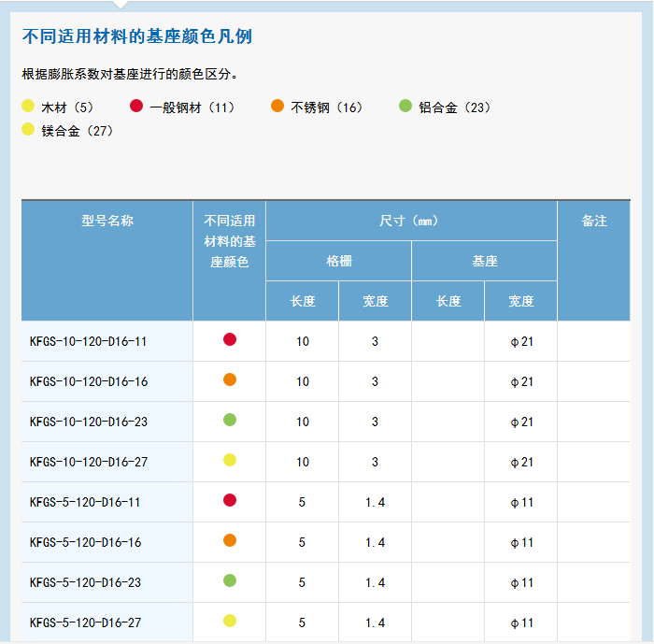Click grid width 1.4 in KFGS-5-120-D16-16 row
Viewport: 654px width, 644px height.
375,542
